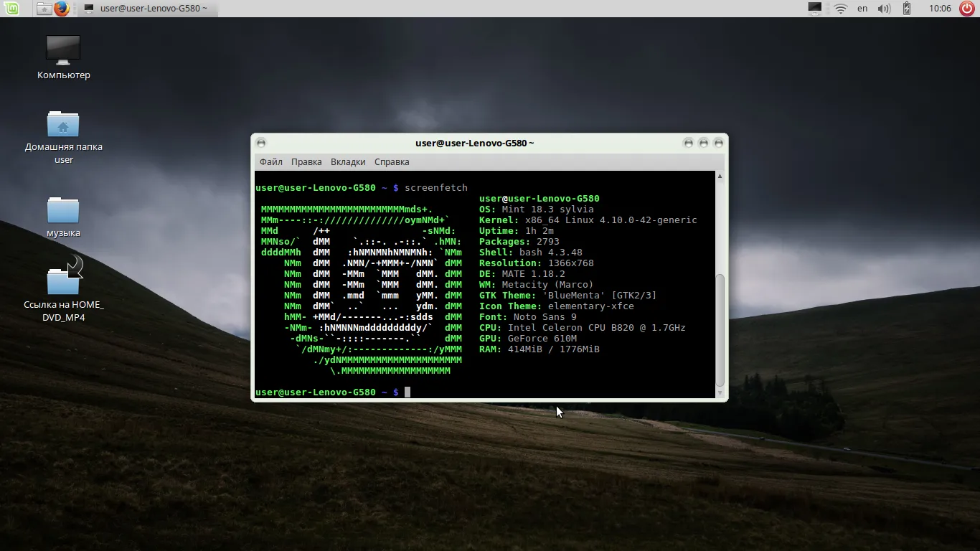Click the battery status indicator
This screenshot has height=551, width=980.
pyautogui.click(x=906, y=9)
